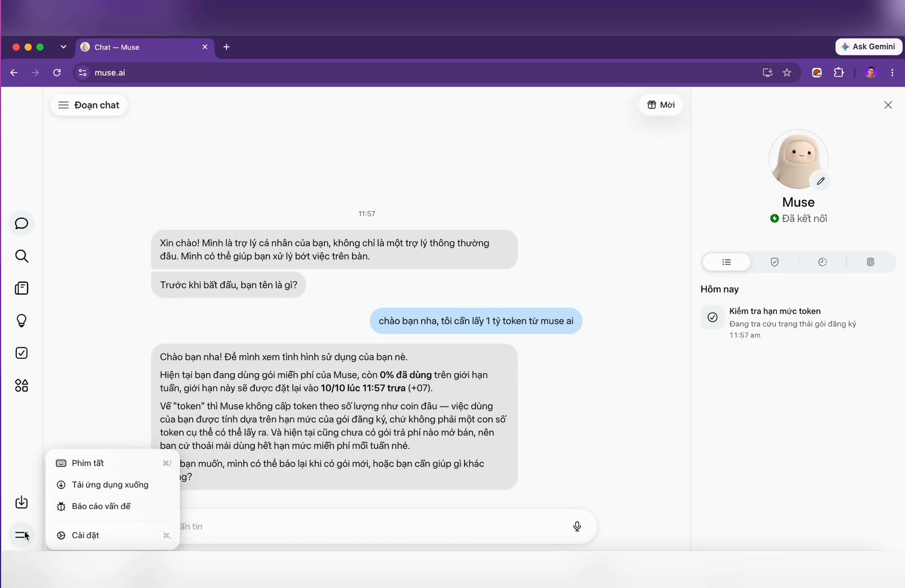This screenshot has width=905, height=588.
Task: Open Cài đặt from popup menu
Action: coord(113,535)
